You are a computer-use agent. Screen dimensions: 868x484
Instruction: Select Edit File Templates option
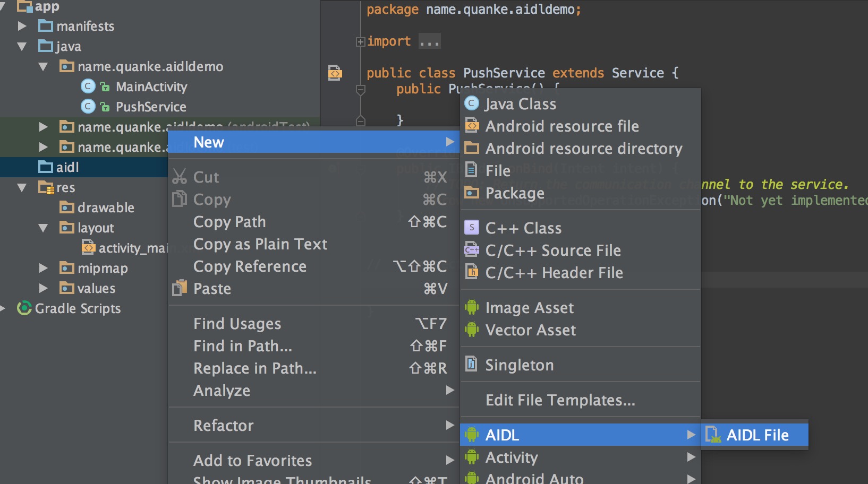[x=560, y=400]
